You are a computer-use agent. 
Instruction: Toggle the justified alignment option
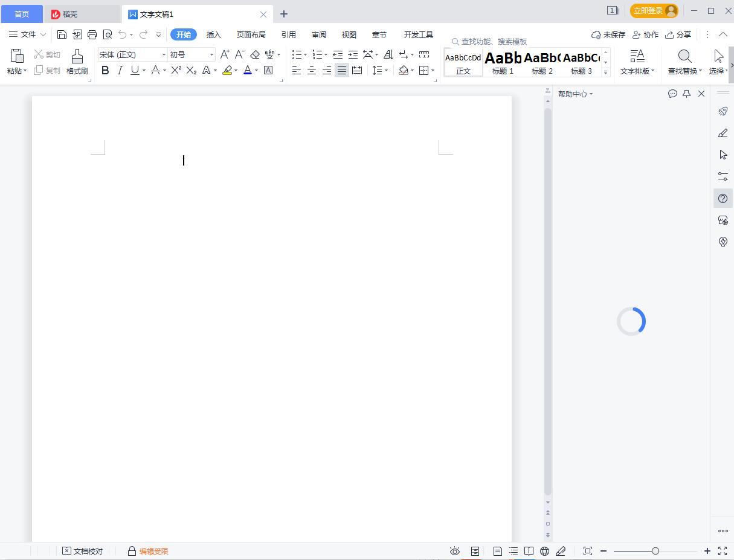coord(341,70)
